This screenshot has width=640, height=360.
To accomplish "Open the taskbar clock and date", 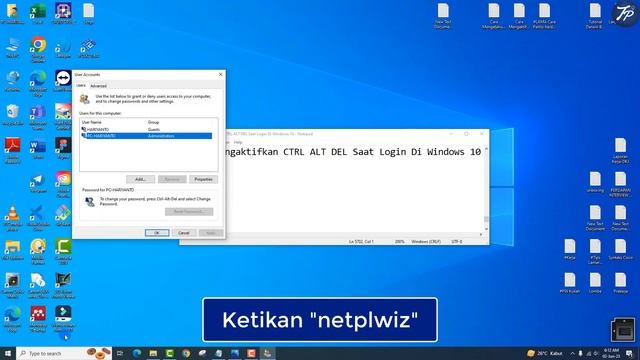I will pyautogui.click(x=611, y=353).
